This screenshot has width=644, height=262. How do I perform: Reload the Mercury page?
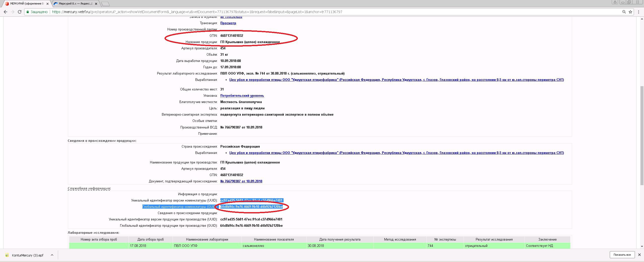[x=20, y=12]
